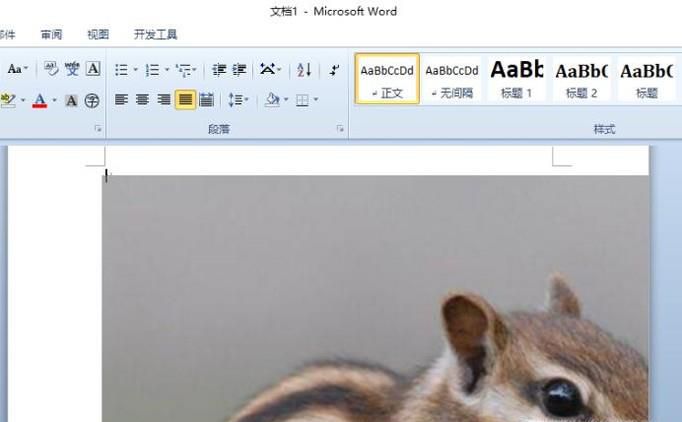Expand the Asian Layout dropdown arrow
Image resolution: width=682 pixels, height=422 pixels.
(x=279, y=69)
